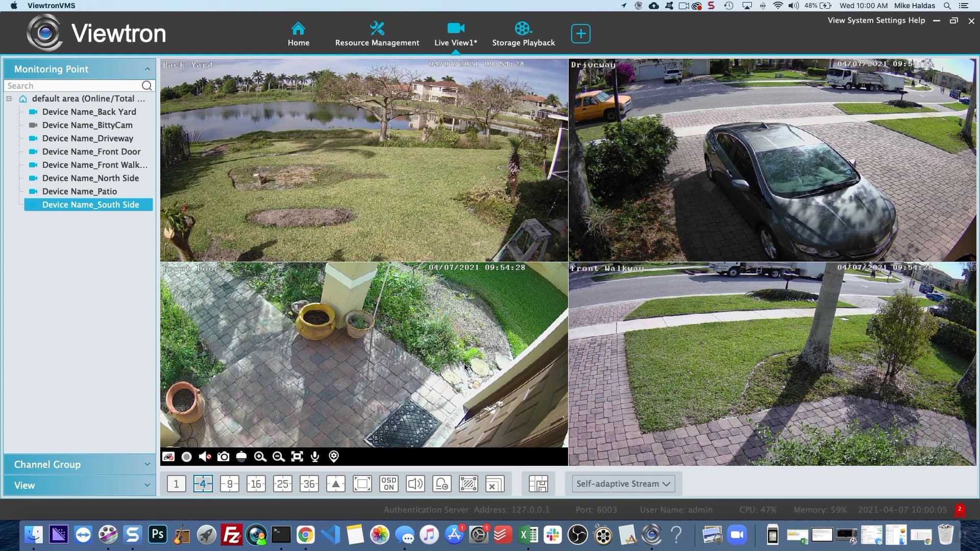Screen dimensions: 980x551
Task: Click the digital zoom-out icon
Action: pyautogui.click(x=277, y=456)
